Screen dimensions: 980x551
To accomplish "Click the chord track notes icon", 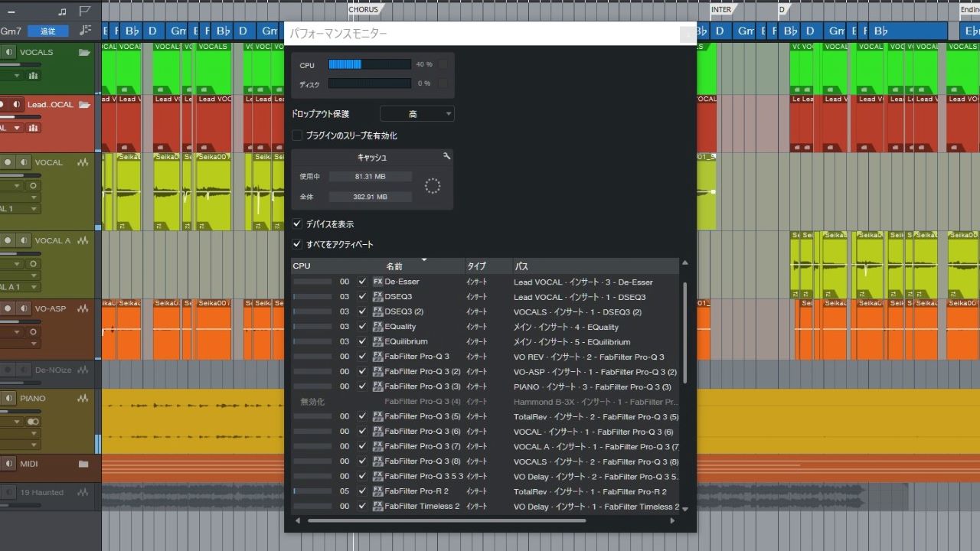I will pos(85,31).
